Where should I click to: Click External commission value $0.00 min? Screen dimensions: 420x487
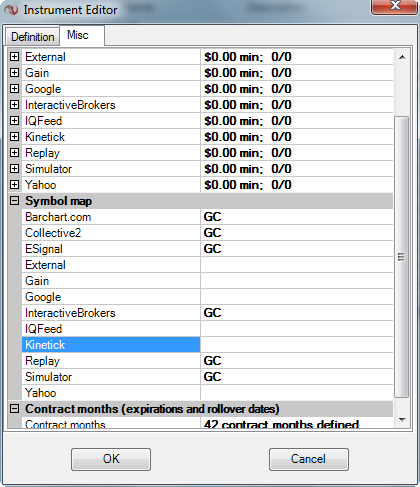point(297,57)
